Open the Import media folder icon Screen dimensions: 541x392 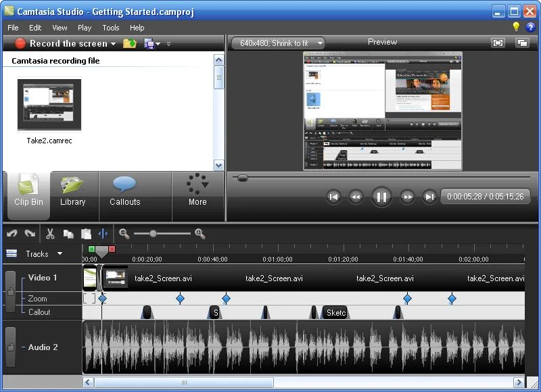[130, 43]
